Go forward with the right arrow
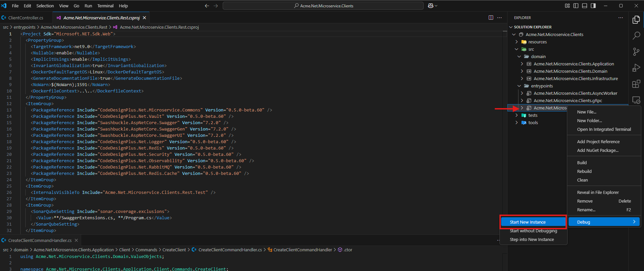Viewport: 644px width, 271px height. click(216, 6)
